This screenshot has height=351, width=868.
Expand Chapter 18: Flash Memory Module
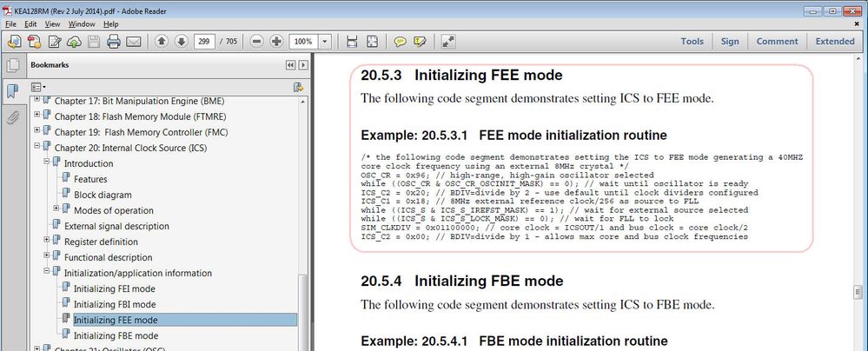click(37, 115)
